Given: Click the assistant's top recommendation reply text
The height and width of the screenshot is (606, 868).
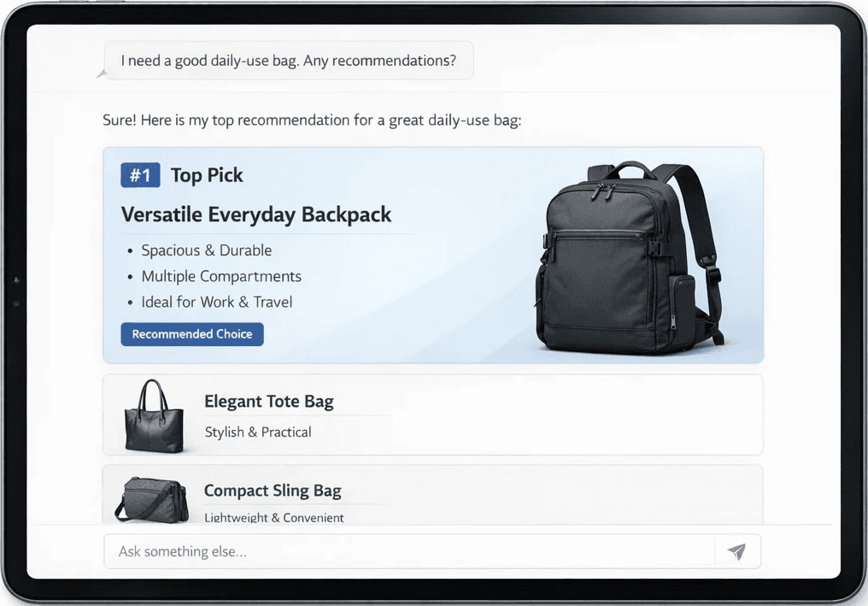Looking at the screenshot, I should point(312,121).
